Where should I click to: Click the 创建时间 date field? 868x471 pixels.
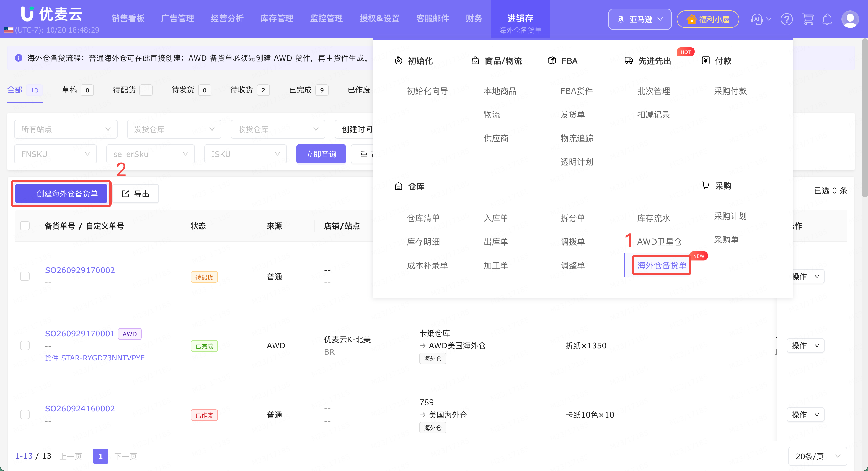click(354, 129)
